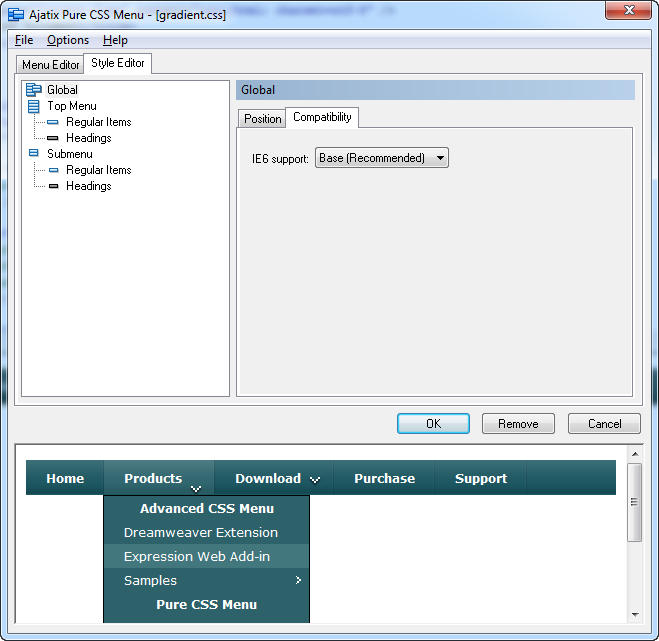Screen dimensions: 659x641
Task: Click the Cancel button
Action: click(x=604, y=423)
